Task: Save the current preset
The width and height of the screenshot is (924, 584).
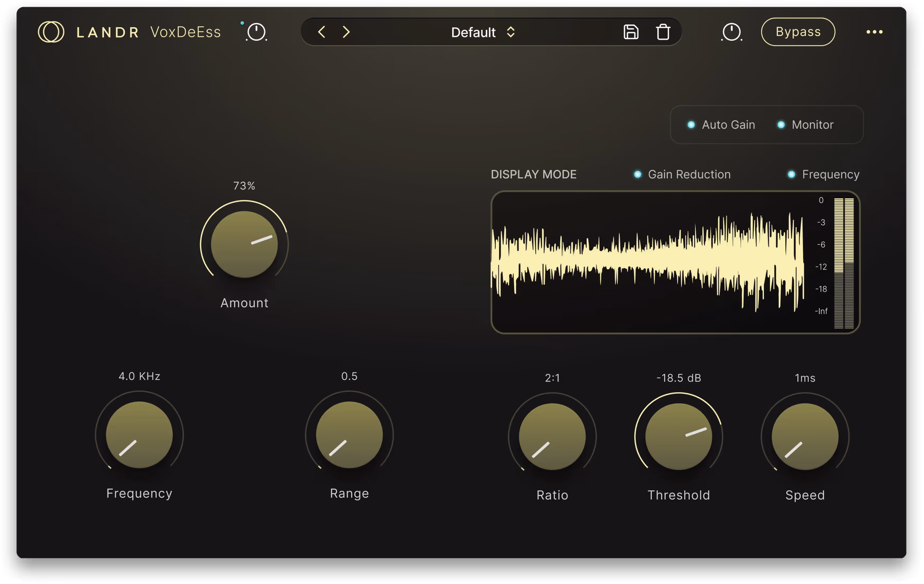Action: [x=631, y=32]
